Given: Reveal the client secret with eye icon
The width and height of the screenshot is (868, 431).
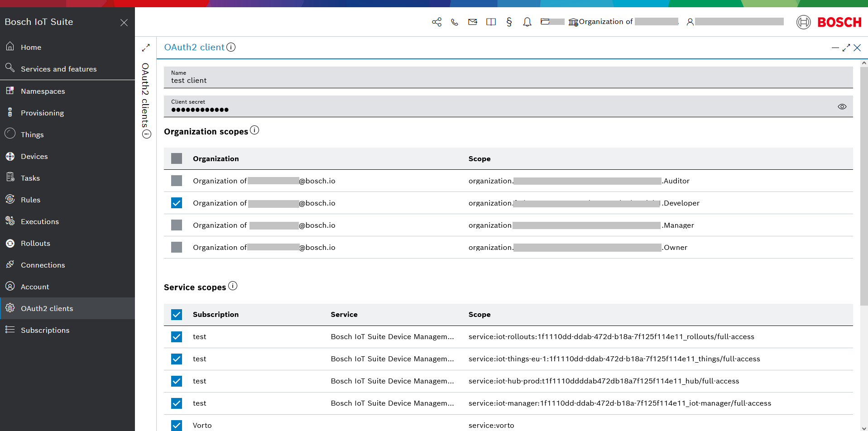Looking at the screenshot, I should point(842,106).
